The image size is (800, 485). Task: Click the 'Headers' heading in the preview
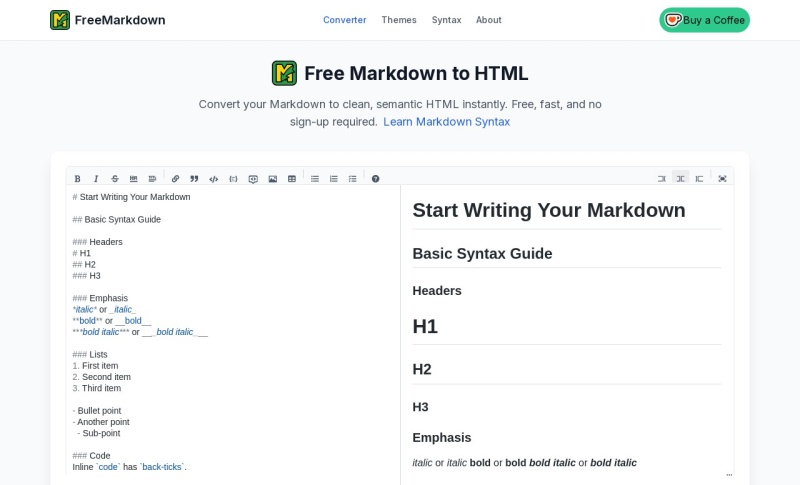pos(437,291)
